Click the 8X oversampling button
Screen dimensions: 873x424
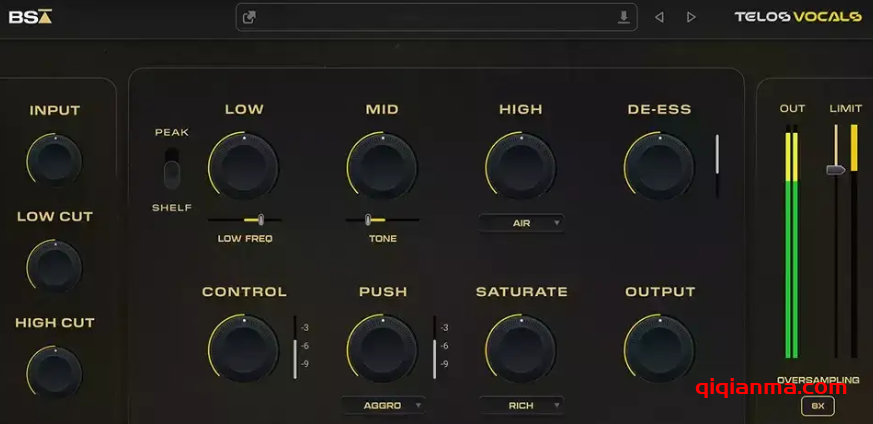[x=818, y=406]
